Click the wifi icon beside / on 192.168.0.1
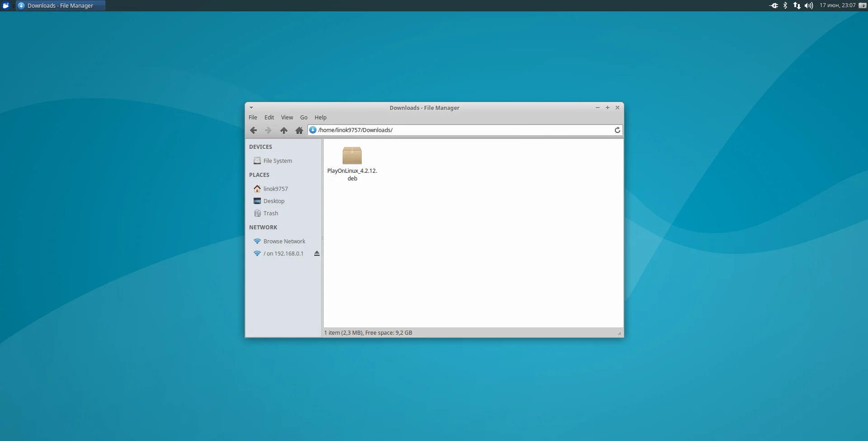 coord(257,253)
